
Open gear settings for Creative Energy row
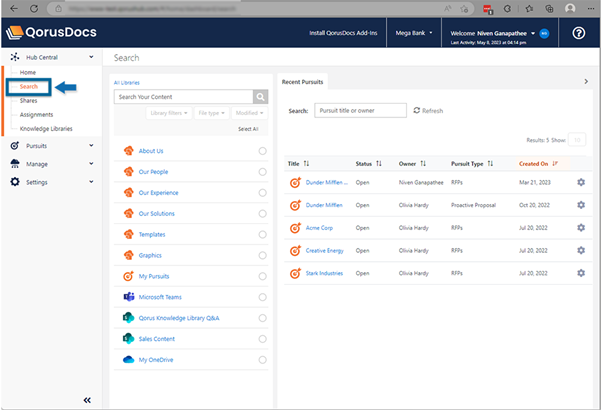(x=581, y=250)
